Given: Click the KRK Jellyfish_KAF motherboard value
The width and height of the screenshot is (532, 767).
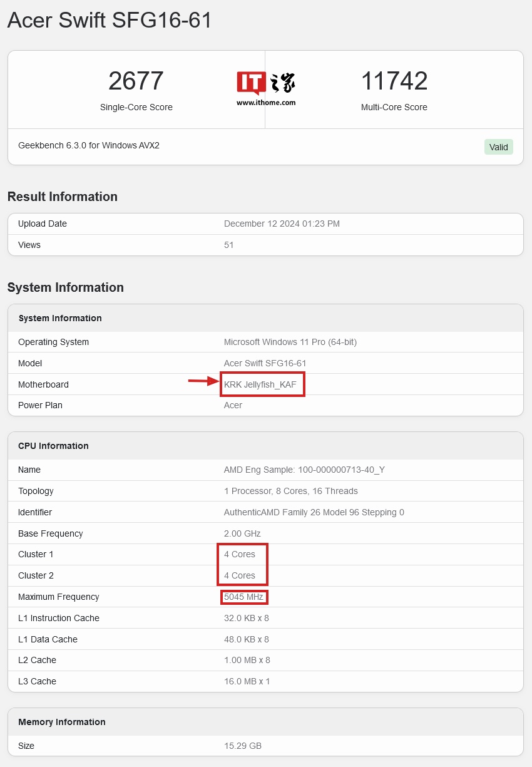Looking at the screenshot, I should (x=260, y=384).
